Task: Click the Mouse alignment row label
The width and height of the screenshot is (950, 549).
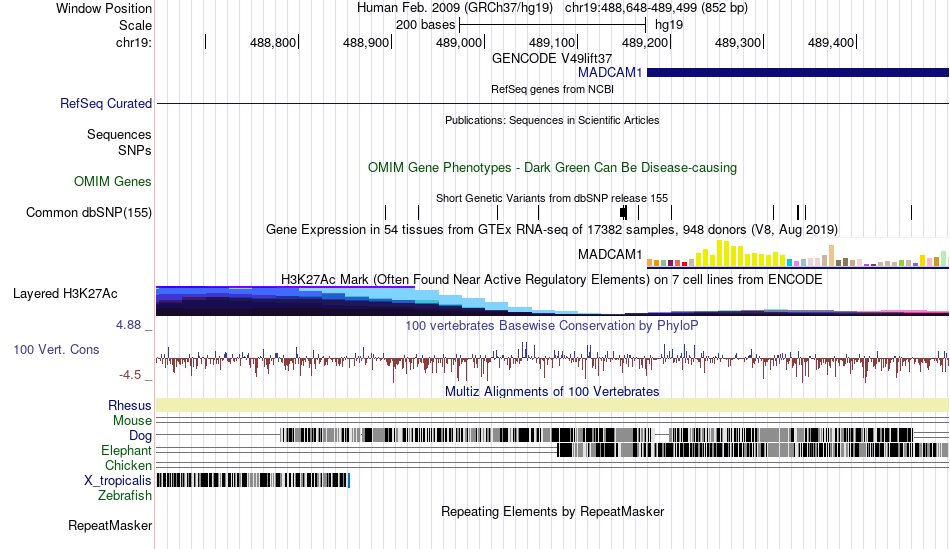Action: (x=132, y=421)
